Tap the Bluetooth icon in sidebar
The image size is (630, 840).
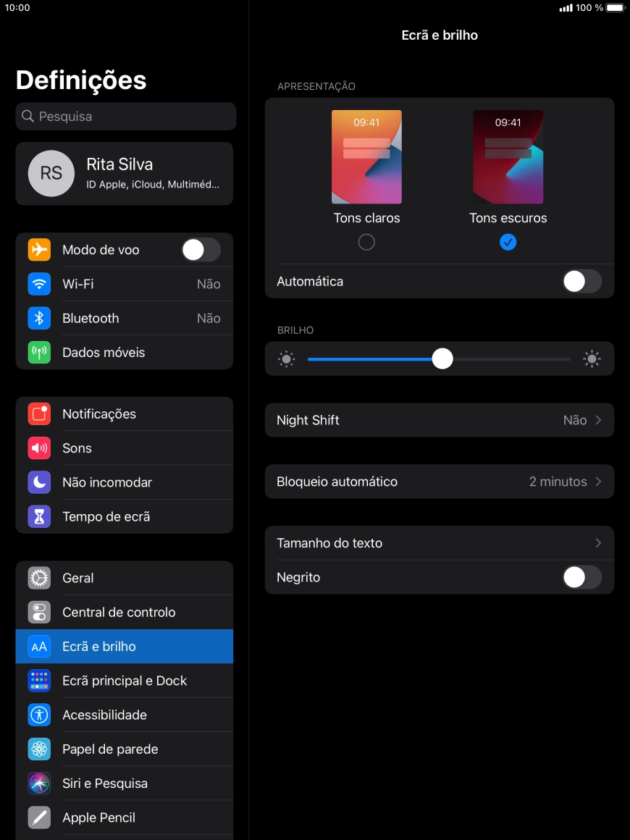click(39, 318)
